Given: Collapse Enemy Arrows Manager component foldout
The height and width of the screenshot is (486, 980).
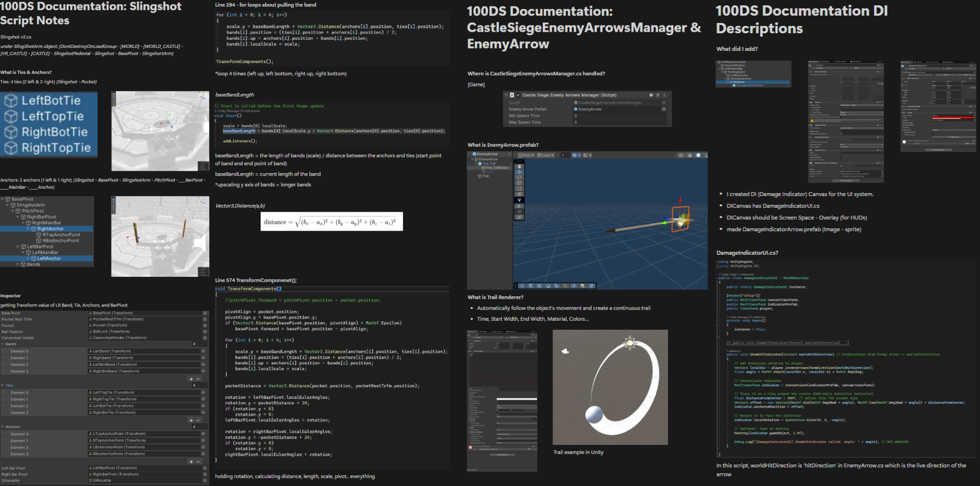Looking at the screenshot, I should [506, 95].
